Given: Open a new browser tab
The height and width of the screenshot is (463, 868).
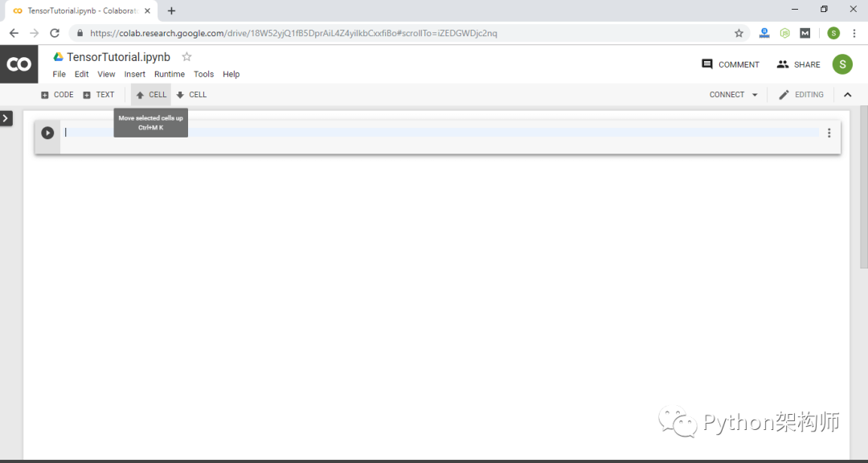Looking at the screenshot, I should coord(172,11).
